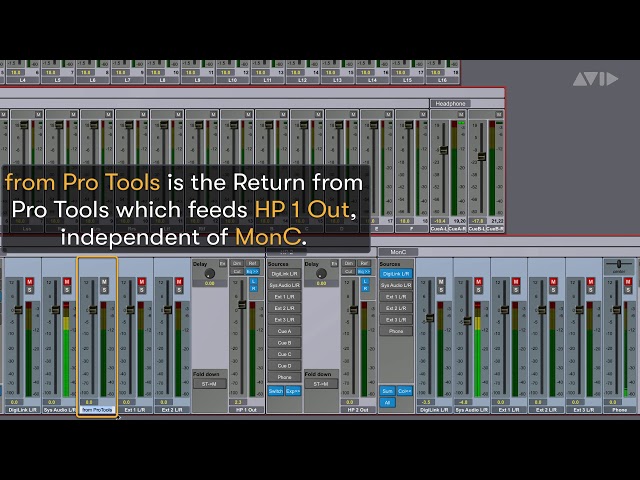This screenshot has width=640, height=480.
Task: Toggle the R channel button on HP 2 Out
Action: (x=365, y=289)
